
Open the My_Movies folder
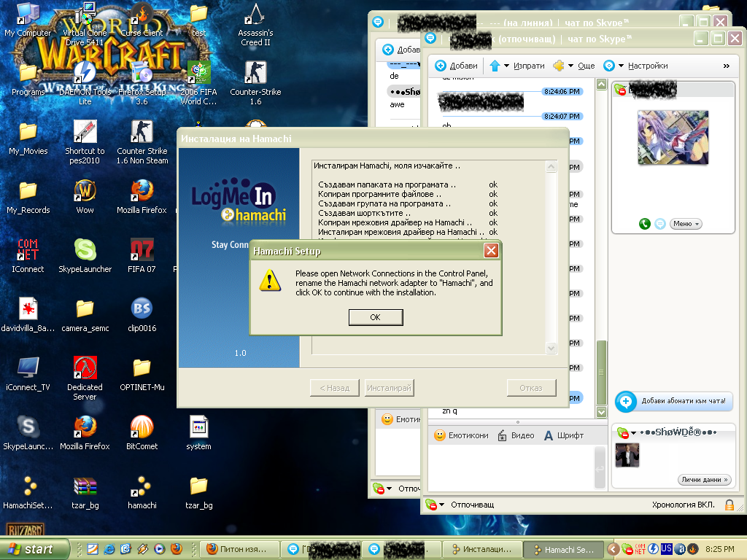pyautogui.click(x=28, y=138)
